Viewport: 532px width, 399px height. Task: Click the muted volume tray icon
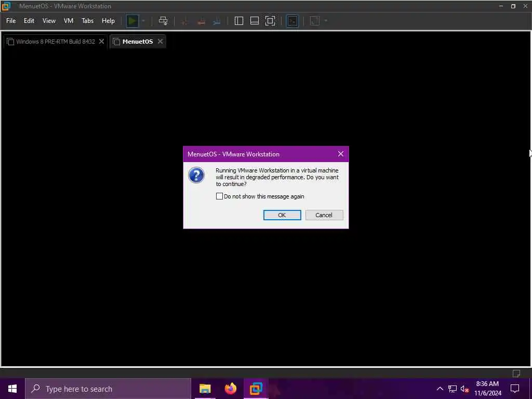pyautogui.click(x=464, y=389)
